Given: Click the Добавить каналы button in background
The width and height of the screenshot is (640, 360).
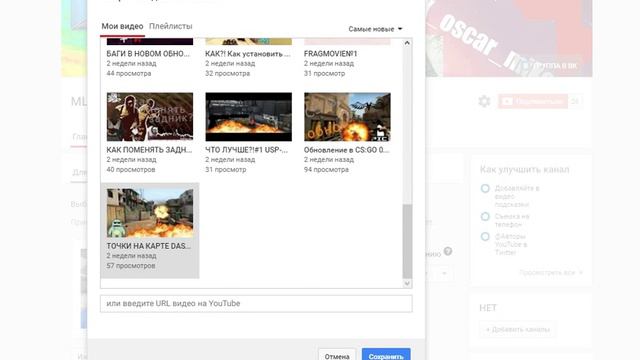Looking at the screenshot, I should tap(518, 329).
